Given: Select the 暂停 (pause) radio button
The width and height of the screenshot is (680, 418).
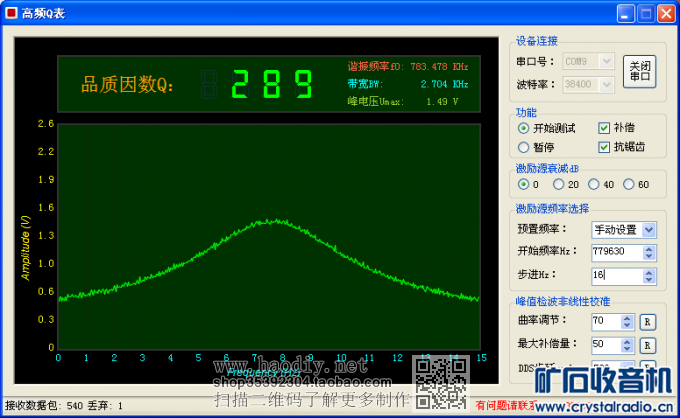Looking at the screenshot, I should tap(524, 147).
